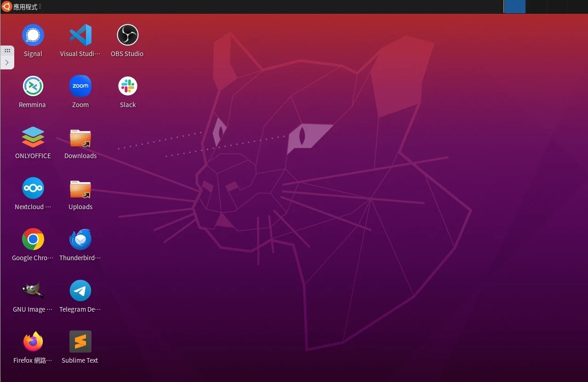
Task: Click the GNU Image Manipulation Program icon
Action: pos(33,291)
